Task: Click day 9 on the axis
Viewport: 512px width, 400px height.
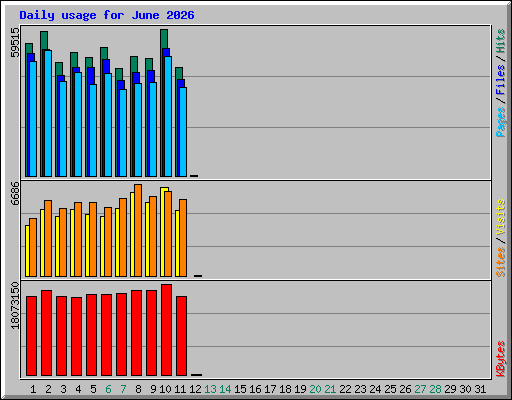Action: (153, 389)
